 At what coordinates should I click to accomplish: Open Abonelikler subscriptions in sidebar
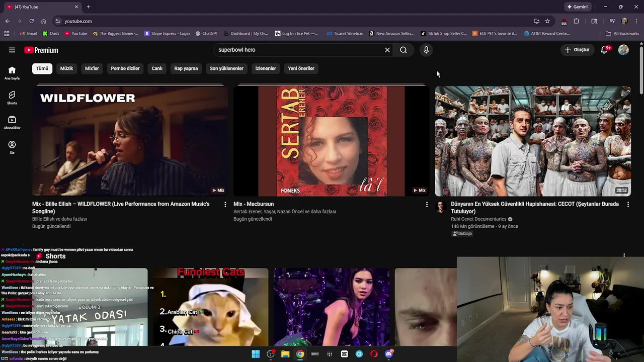click(12, 123)
